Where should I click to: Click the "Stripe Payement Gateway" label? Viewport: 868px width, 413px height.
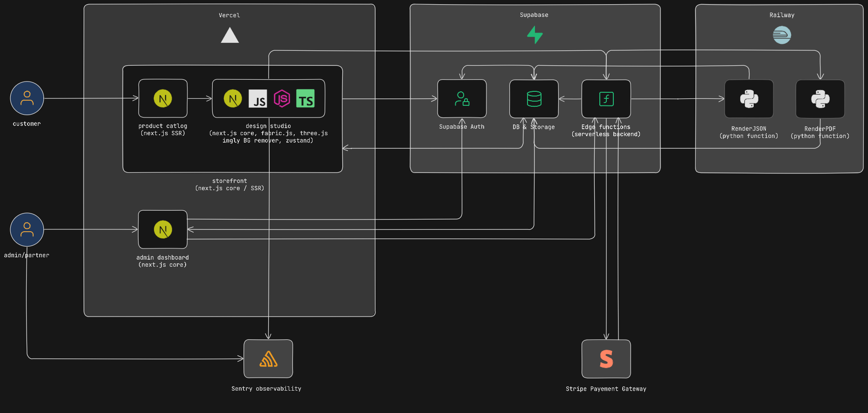(x=606, y=389)
